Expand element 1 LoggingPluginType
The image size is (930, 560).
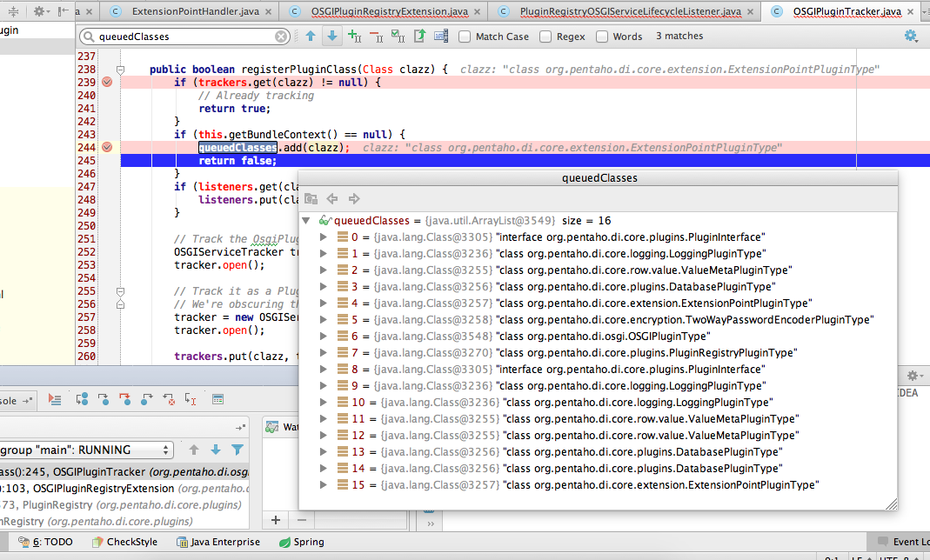(x=324, y=254)
